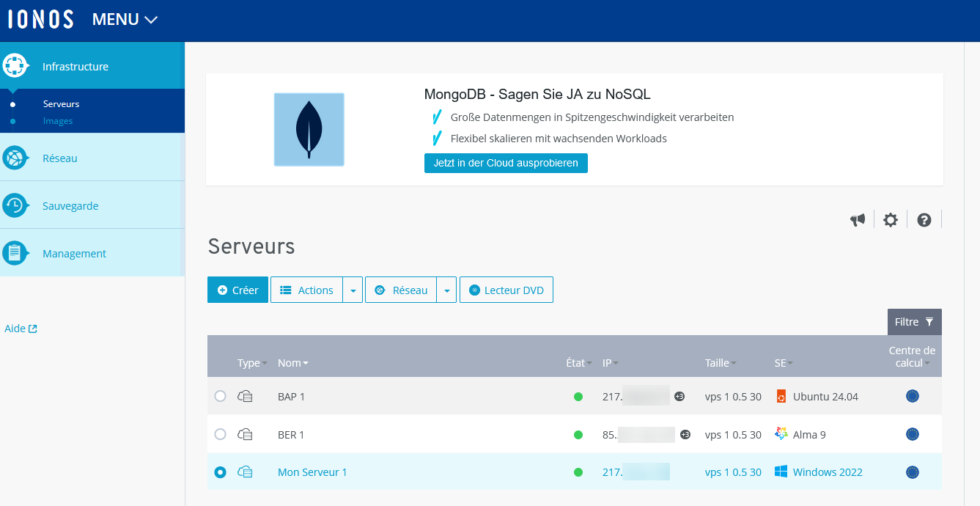Viewport: 980px width, 506px height.
Task: Select the BAP 1 radio button
Action: 221,396
